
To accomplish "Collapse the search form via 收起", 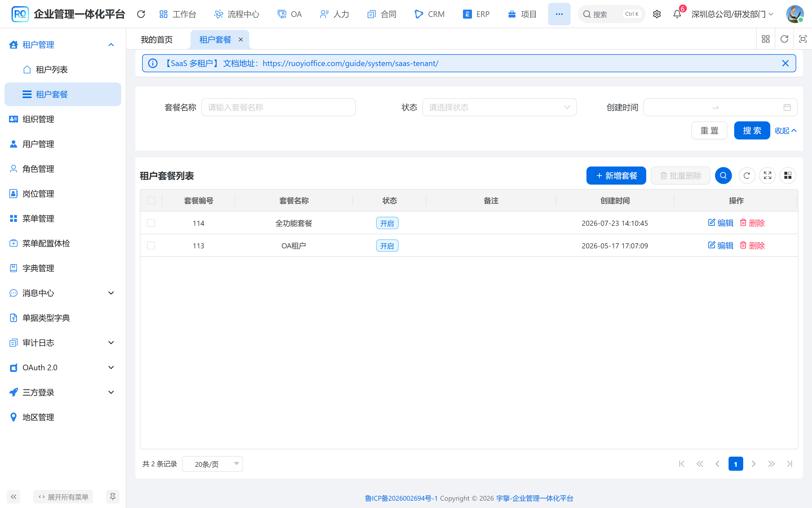I will point(785,130).
